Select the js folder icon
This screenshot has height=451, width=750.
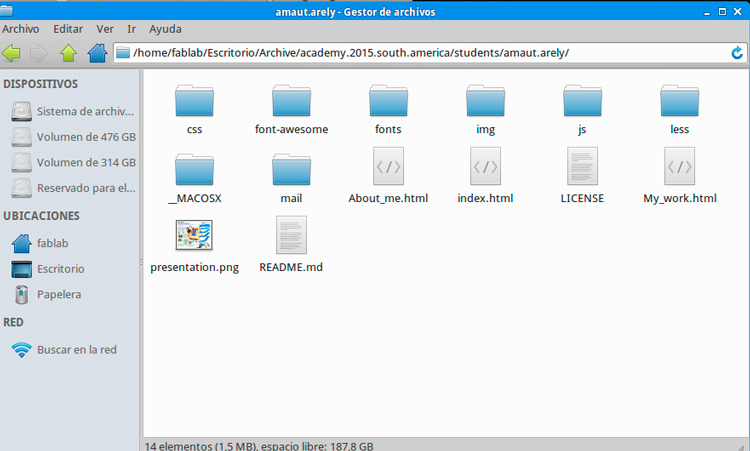click(582, 101)
